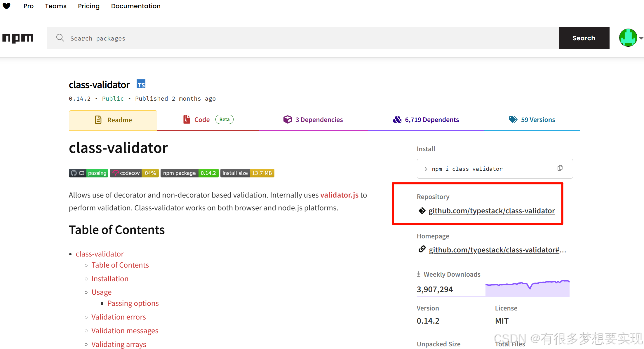Click the 3,907,294 downloads count
The image size is (644, 349).
[435, 289]
